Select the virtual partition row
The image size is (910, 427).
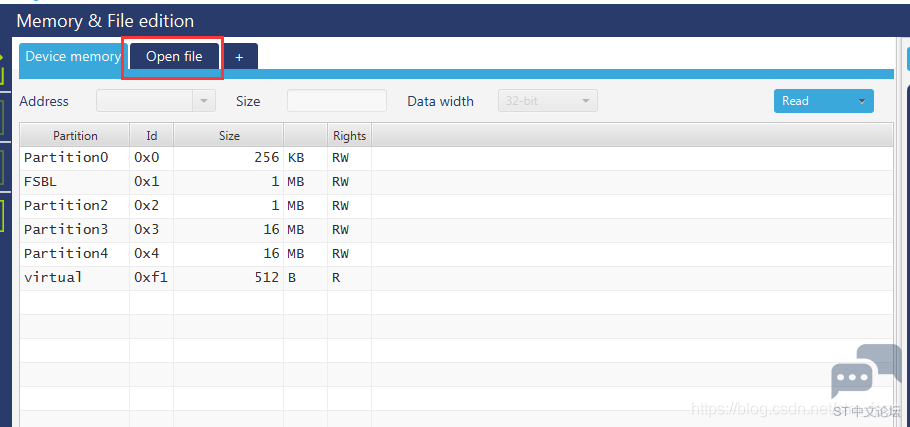point(457,278)
